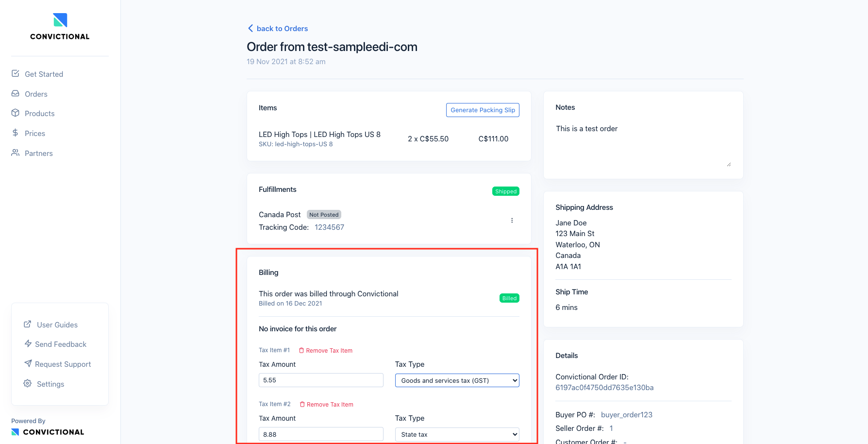Screen dimensions: 868x444
Task: Click the Notes textarea resize handle
Action: 729,164
